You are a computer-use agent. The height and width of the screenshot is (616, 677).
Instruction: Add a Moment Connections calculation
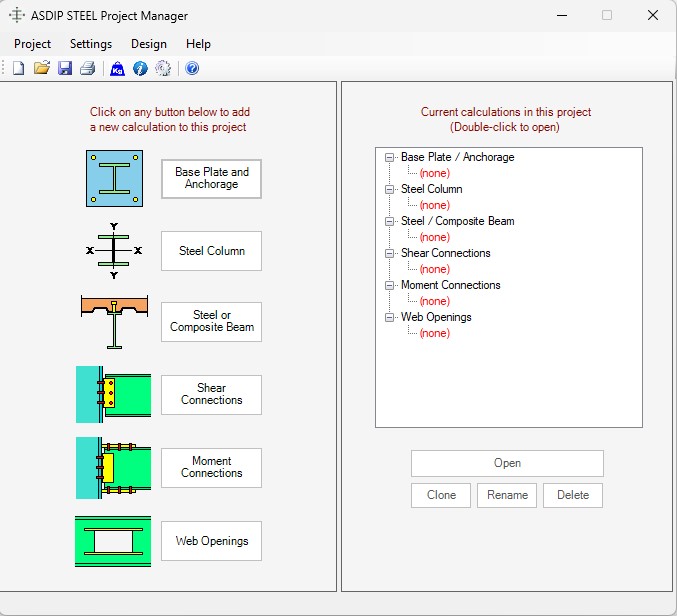click(212, 468)
